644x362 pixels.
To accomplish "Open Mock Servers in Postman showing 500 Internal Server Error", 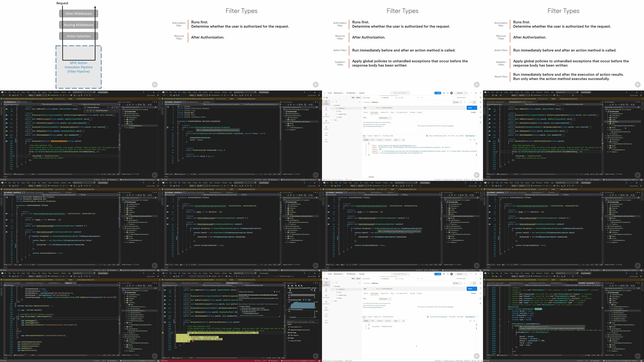I will pos(326,121).
